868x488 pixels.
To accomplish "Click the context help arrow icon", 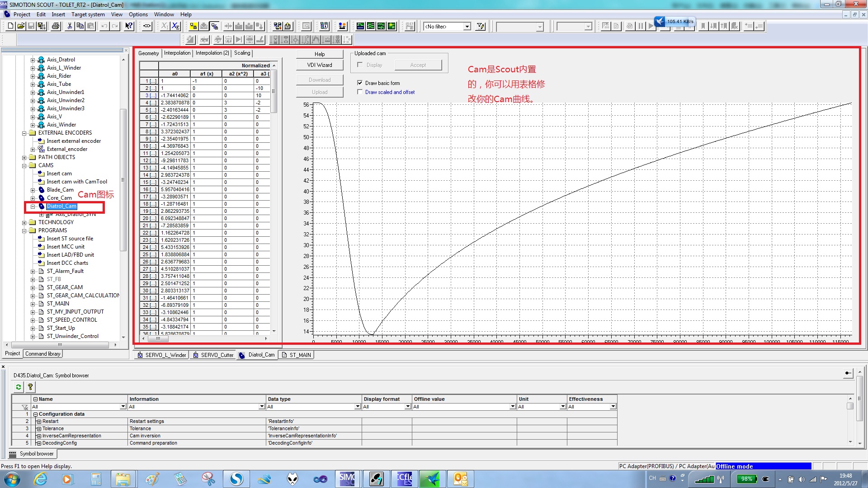I will click(x=129, y=26).
